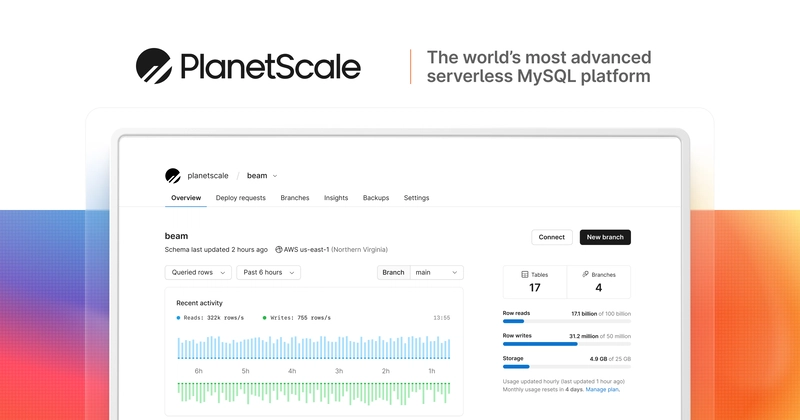
Task: Switch to the Deploy requests tab
Action: click(240, 198)
